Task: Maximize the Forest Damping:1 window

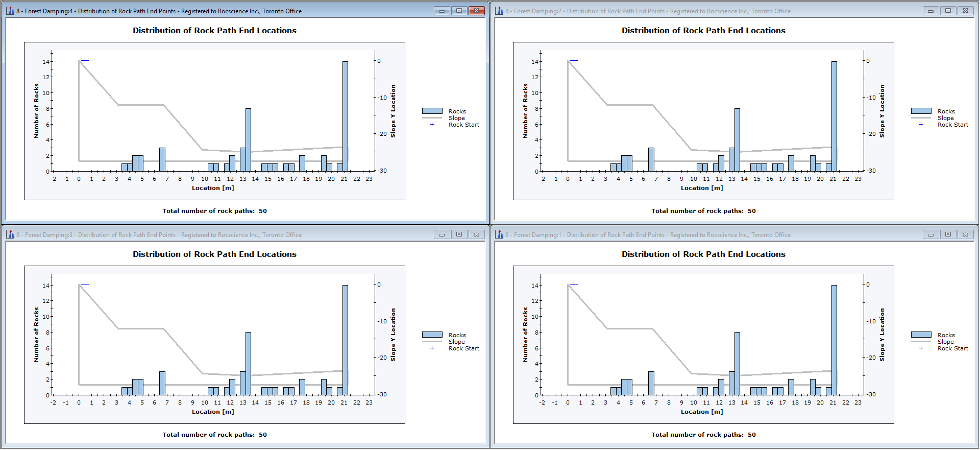Action: click(x=948, y=234)
